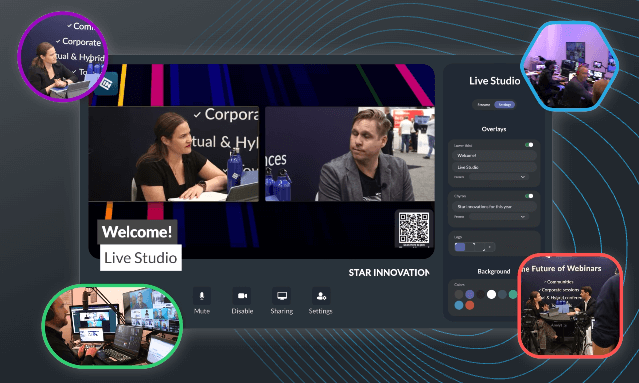Click the 'Live Studio' overlay label below Welcome
The width and height of the screenshot is (639, 383).
coord(141,258)
